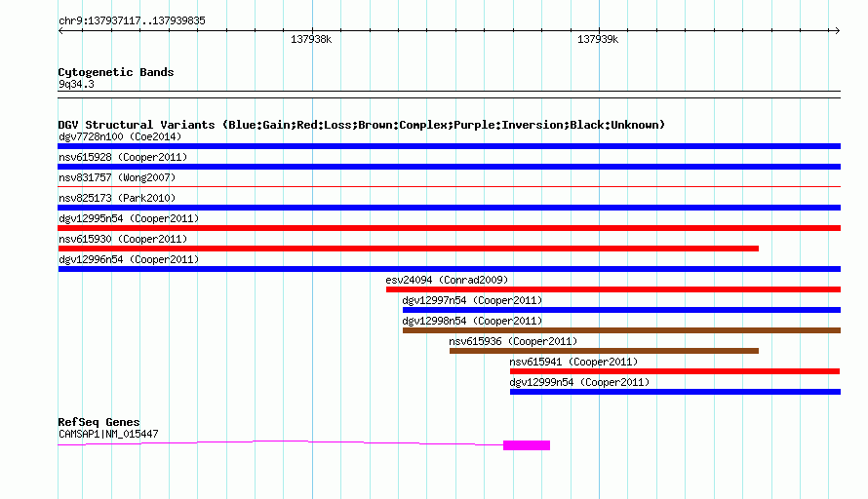Click the red loss bar under dgv12995n54
This screenshot has height=499, width=868.
pyautogui.click(x=449, y=228)
